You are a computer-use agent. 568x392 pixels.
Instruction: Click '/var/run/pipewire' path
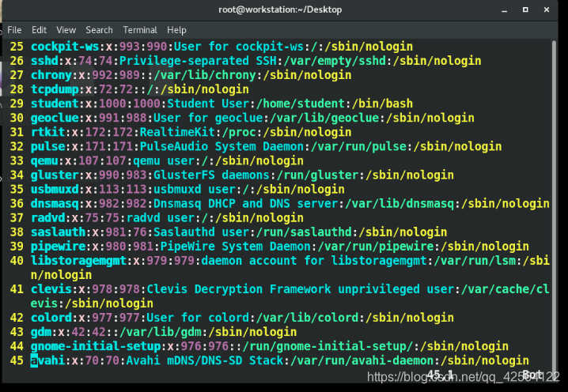point(375,247)
